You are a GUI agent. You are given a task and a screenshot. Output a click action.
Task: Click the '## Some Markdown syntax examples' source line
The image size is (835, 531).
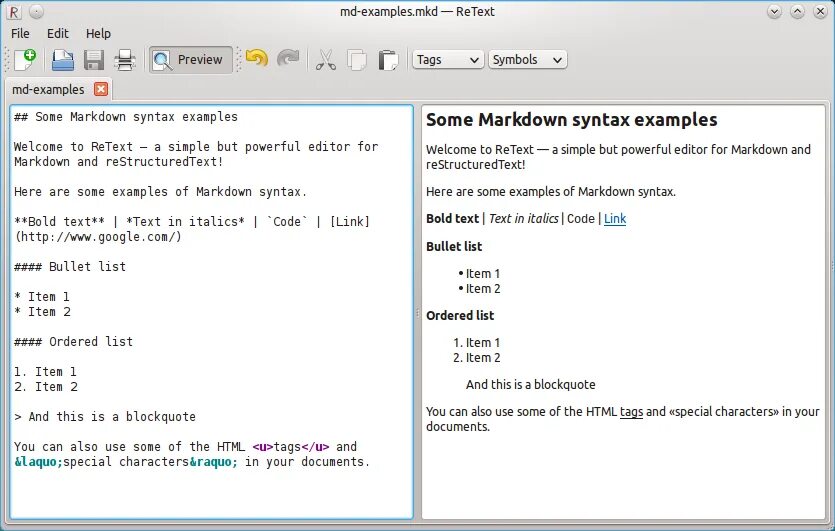coord(126,117)
